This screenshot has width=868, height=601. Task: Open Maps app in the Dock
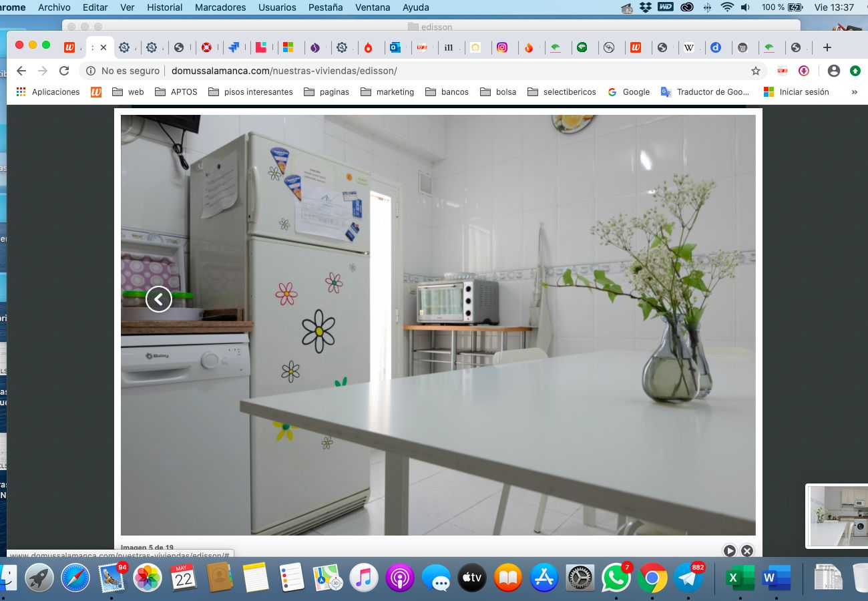328,577
